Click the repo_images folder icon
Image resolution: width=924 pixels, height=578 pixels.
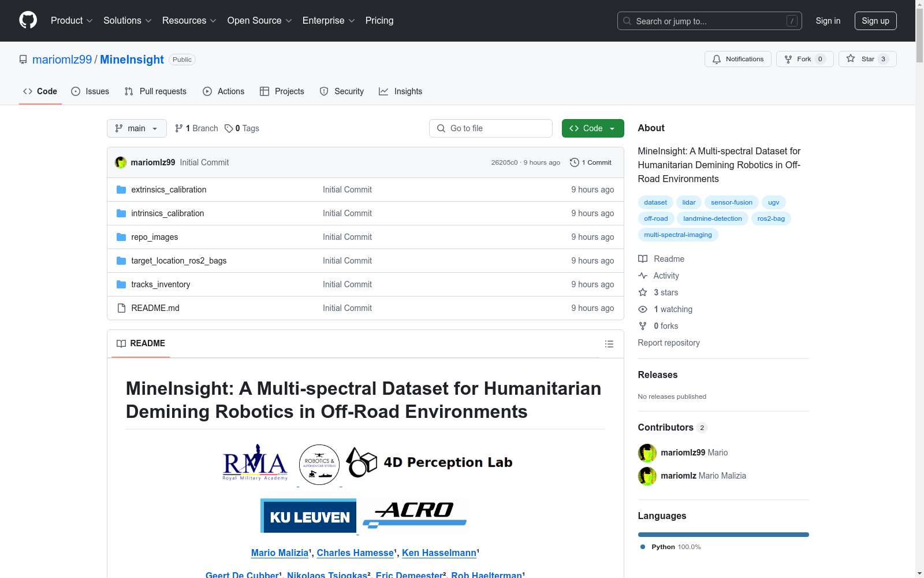click(x=121, y=237)
